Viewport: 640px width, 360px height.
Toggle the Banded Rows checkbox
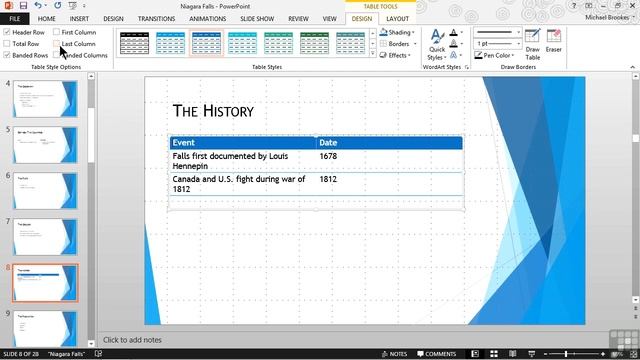(7, 55)
